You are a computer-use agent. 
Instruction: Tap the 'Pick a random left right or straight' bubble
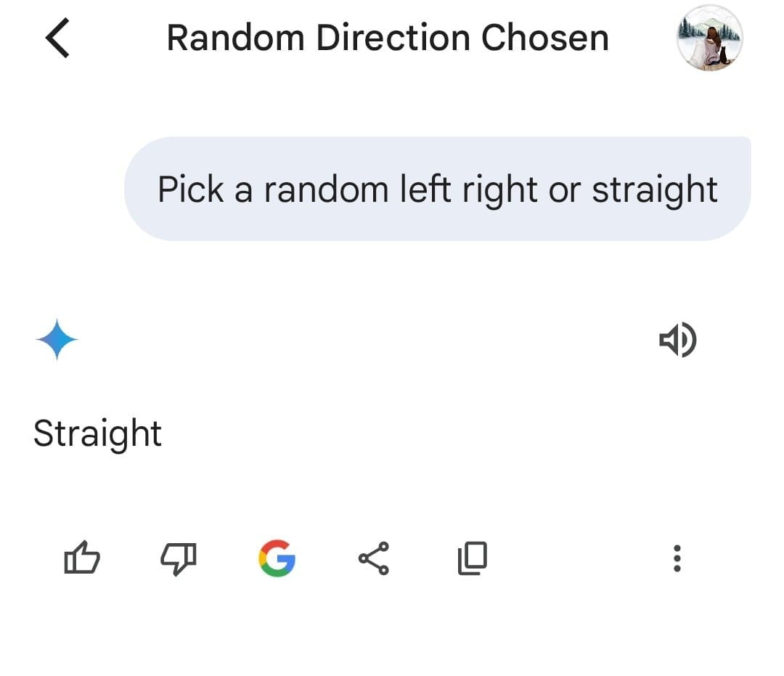coord(438,189)
